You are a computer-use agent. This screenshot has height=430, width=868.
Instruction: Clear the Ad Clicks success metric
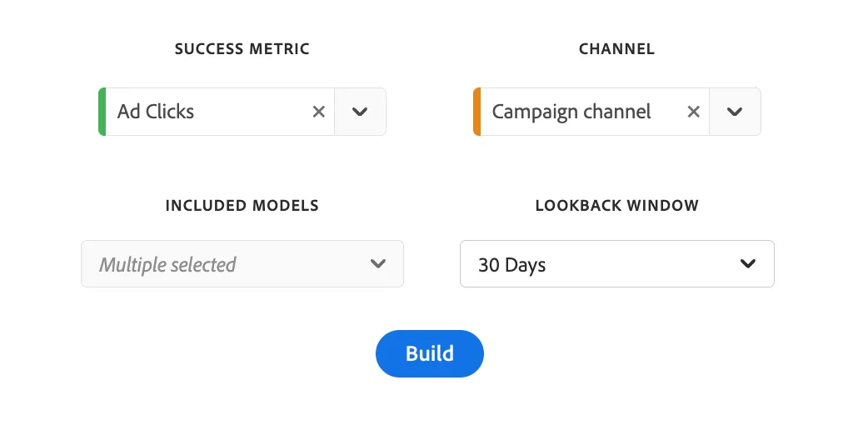[x=318, y=112]
